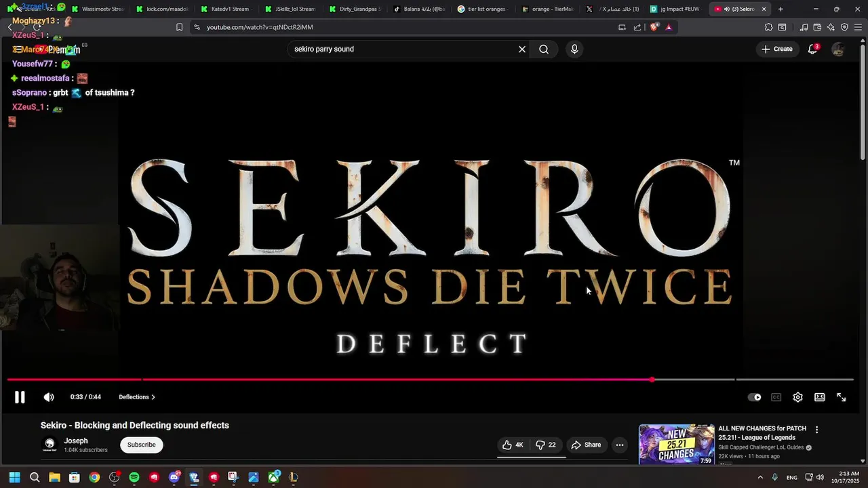Open YouTube notifications bell
The image size is (868, 488).
(812, 49)
